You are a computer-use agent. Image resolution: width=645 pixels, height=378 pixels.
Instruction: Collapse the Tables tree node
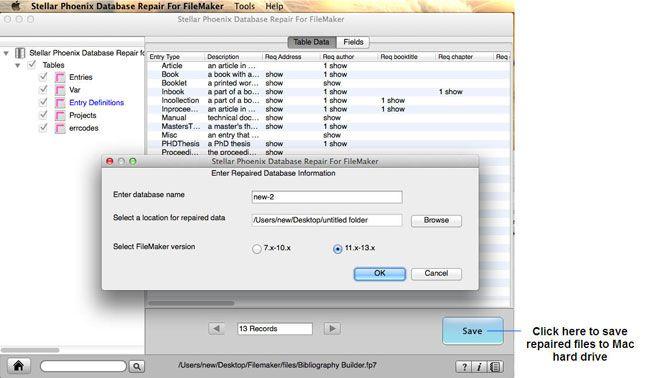coord(18,65)
